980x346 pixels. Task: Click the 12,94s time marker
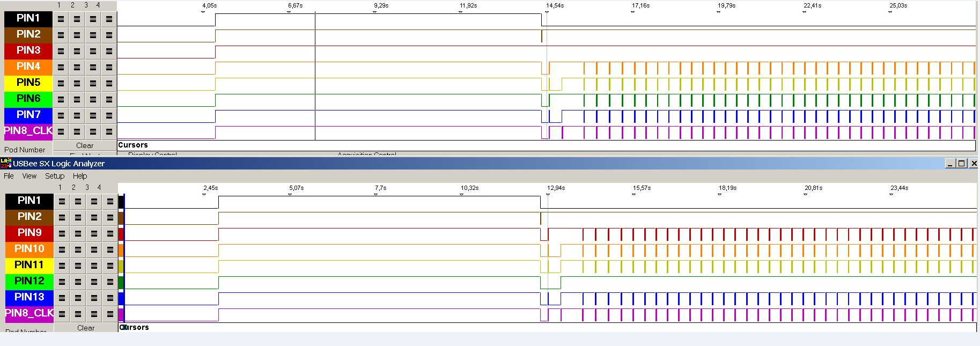point(556,188)
